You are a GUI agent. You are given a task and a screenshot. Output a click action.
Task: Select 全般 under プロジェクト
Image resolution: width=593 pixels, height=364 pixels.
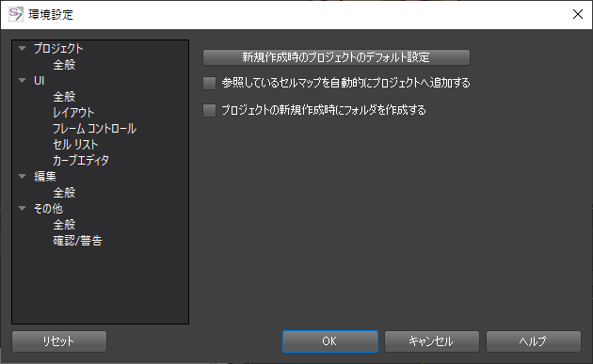click(x=64, y=65)
